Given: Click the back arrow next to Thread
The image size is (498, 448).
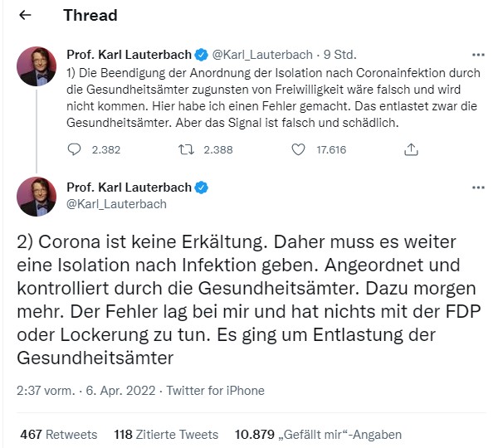Looking at the screenshot, I should point(26,16).
